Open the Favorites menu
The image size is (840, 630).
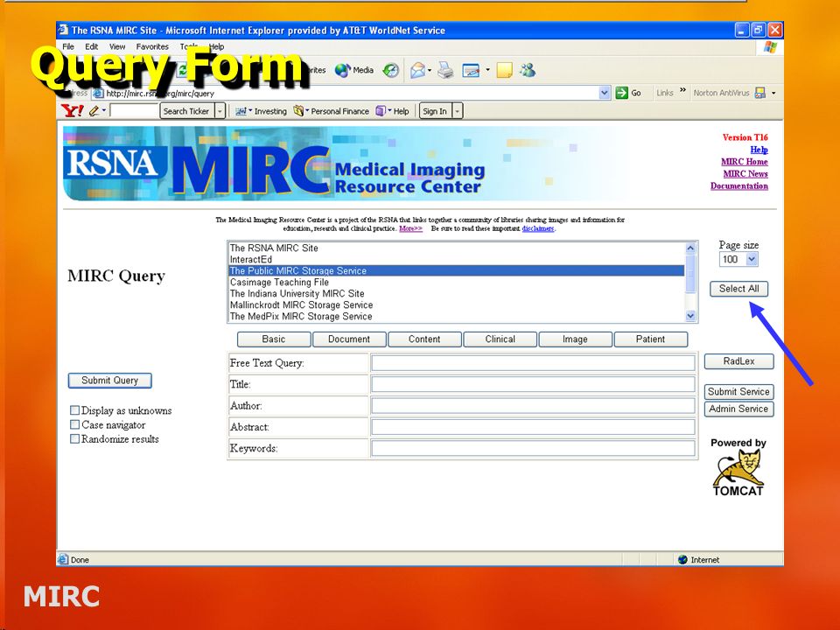[152, 46]
